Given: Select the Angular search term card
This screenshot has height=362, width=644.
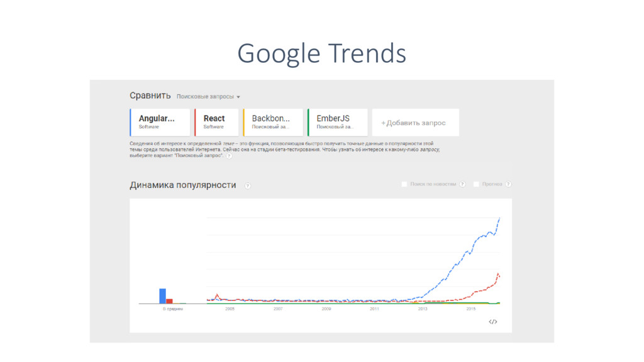Looking at the screenshot, I should (x=160, y=122).
